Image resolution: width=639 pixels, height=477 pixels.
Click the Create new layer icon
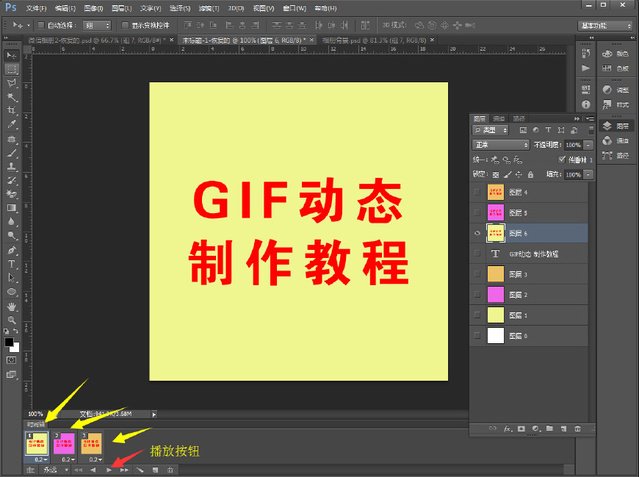coord(564,429)
